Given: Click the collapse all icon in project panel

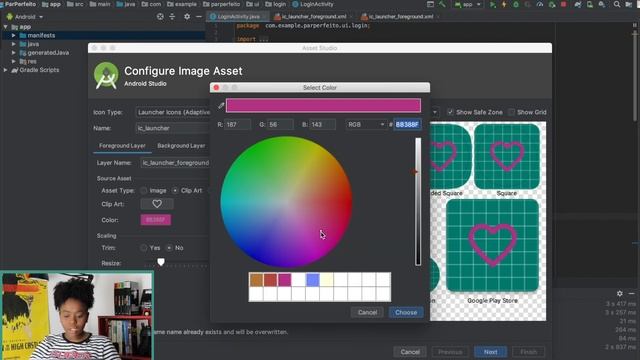Looking at the screenshot, I should pyautogui.click(x=172, y=17).
